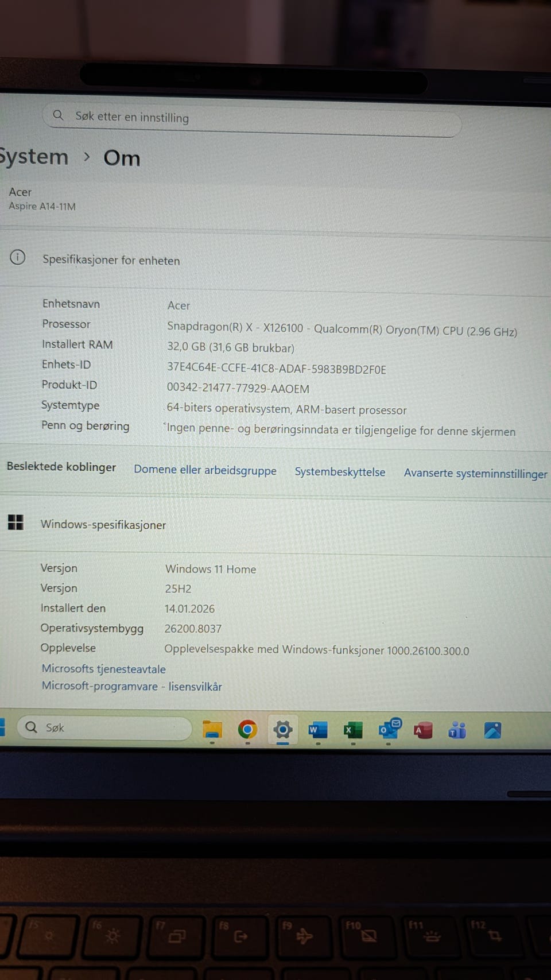551x980 pixels.
Task: Click the OS build 26200.8037 value
Action: pyautogui.click(x=193, y=629)
